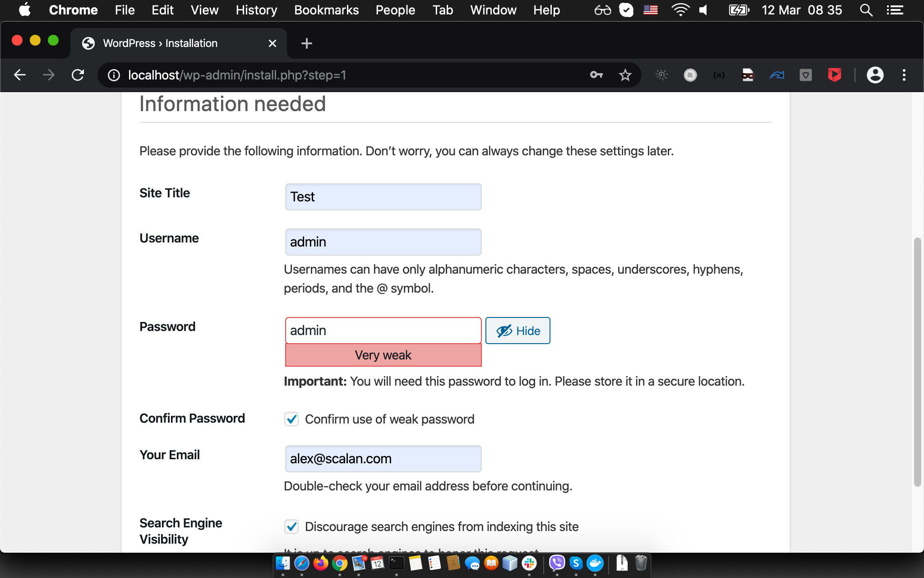Bookmark this page with the star icon
The width and height of the screenshot is (924, 578).
point(625,75)
